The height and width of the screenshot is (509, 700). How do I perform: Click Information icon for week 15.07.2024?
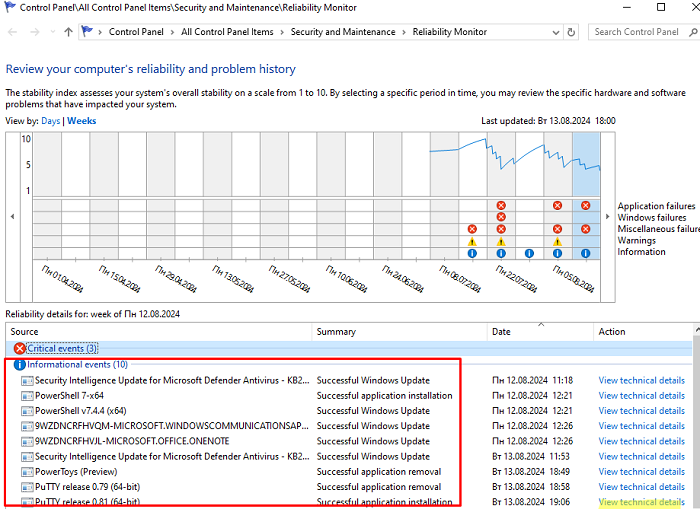pos(472,253)
